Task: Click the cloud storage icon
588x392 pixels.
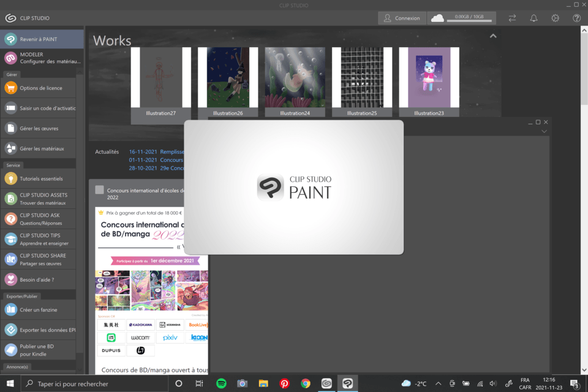Action: coord(437,18)
